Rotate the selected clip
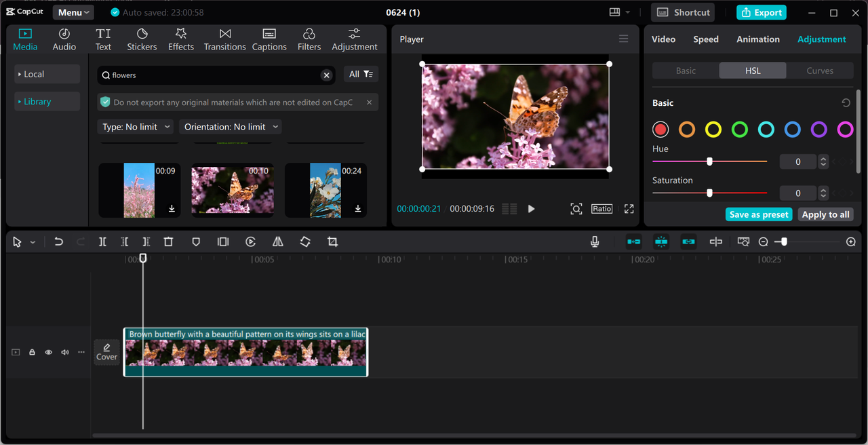The height and width of the screenshot is (445, 868). point(305,241)
